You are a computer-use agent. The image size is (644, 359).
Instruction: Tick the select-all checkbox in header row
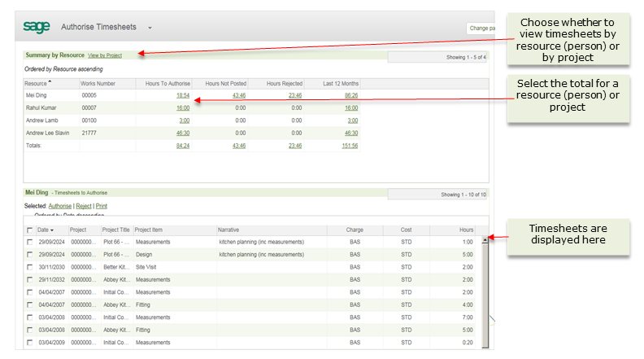30,230
